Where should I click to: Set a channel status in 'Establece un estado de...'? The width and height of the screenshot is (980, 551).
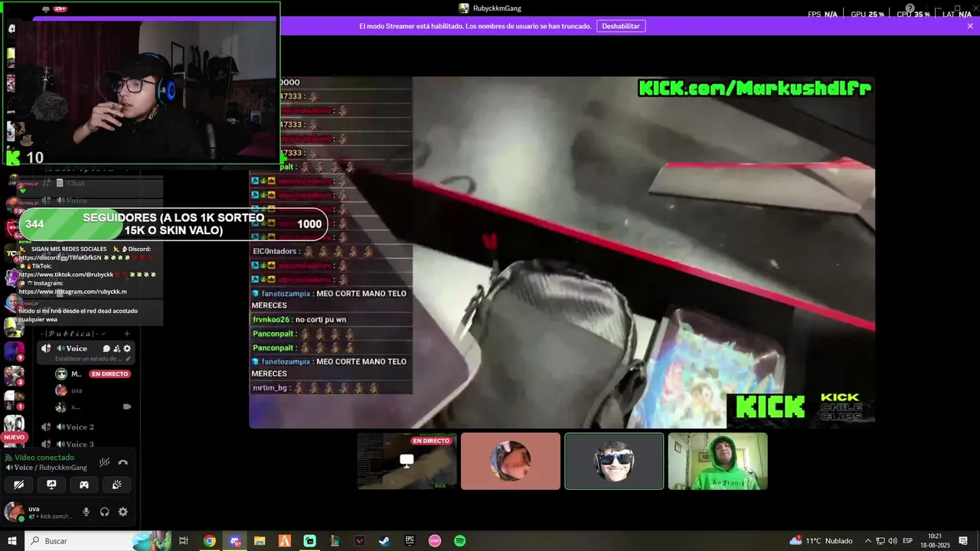click(x=88, y=359)
